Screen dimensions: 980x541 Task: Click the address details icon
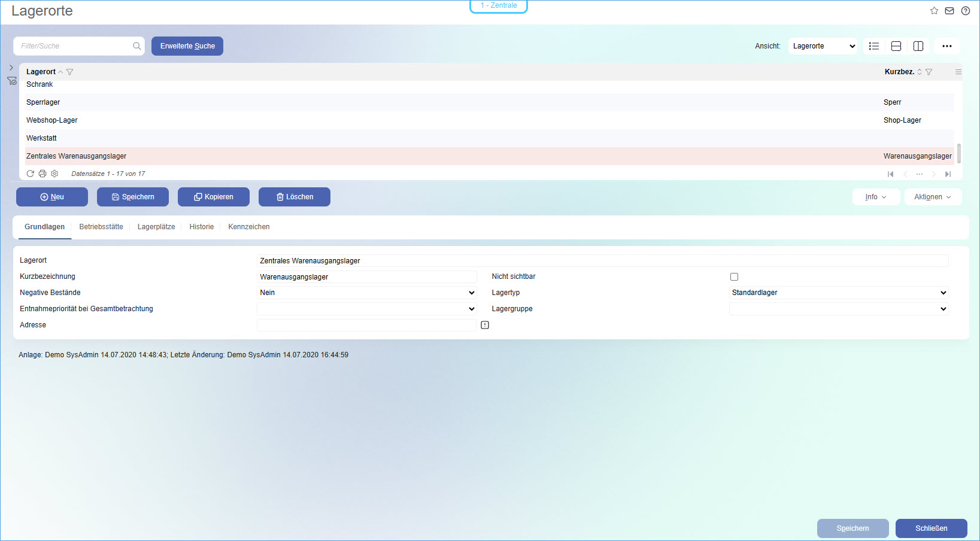click(485, 325)
